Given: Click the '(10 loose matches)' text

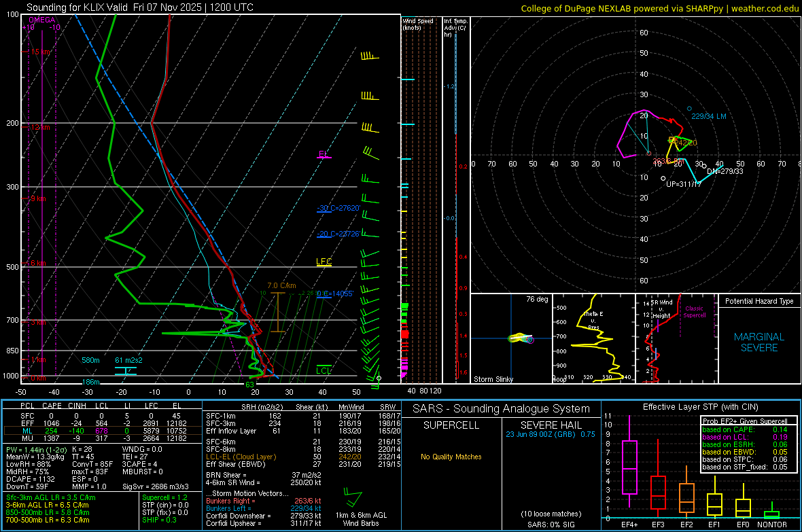Looking at the screenshot, I should [551, 514].
